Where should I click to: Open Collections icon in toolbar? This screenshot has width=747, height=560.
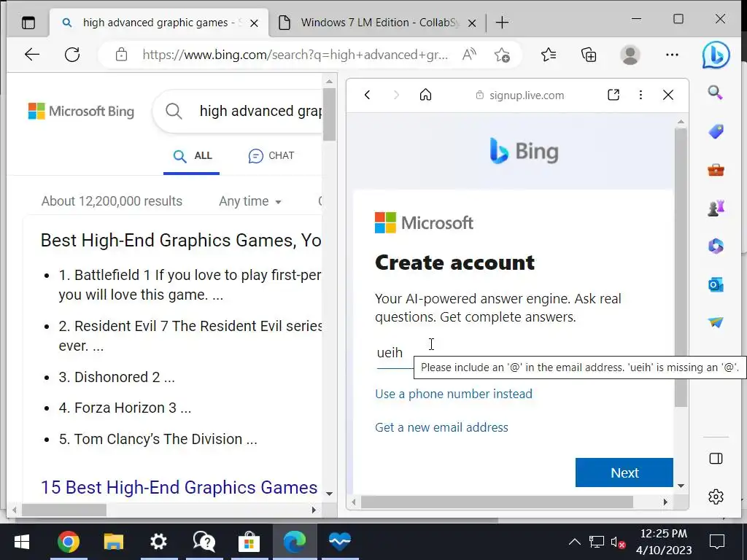589,55
